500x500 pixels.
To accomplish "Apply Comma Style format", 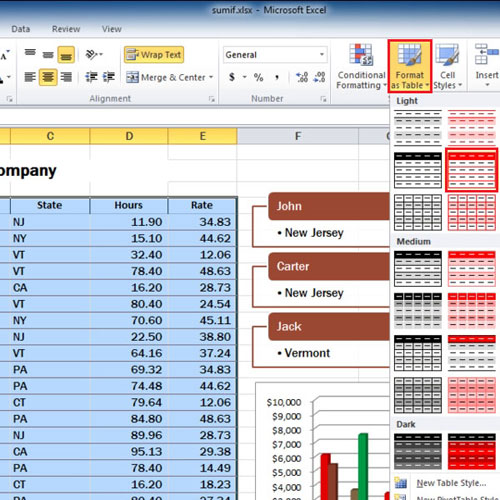I will (x=277, y=77).
